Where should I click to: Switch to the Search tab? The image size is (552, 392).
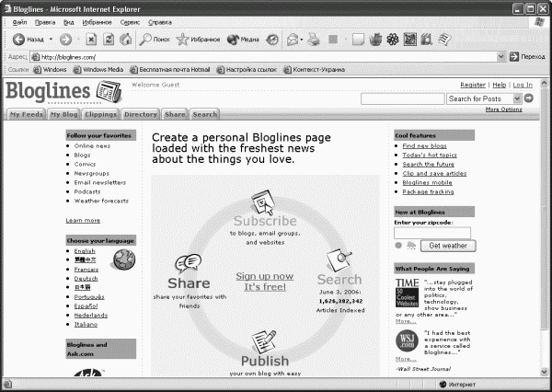tap(205, 114)
